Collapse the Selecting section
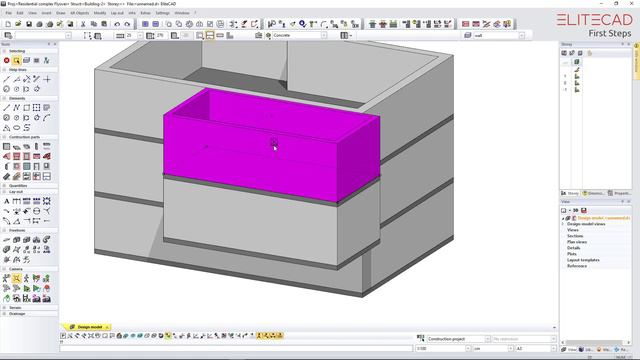Image resolution: width=640 pixels, height=360 pixels. [x=4, y=51]
